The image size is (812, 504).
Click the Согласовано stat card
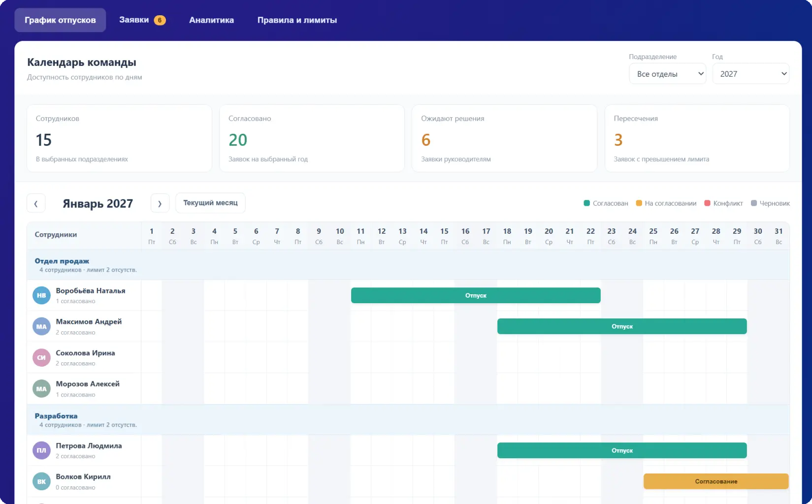[312, 138]
